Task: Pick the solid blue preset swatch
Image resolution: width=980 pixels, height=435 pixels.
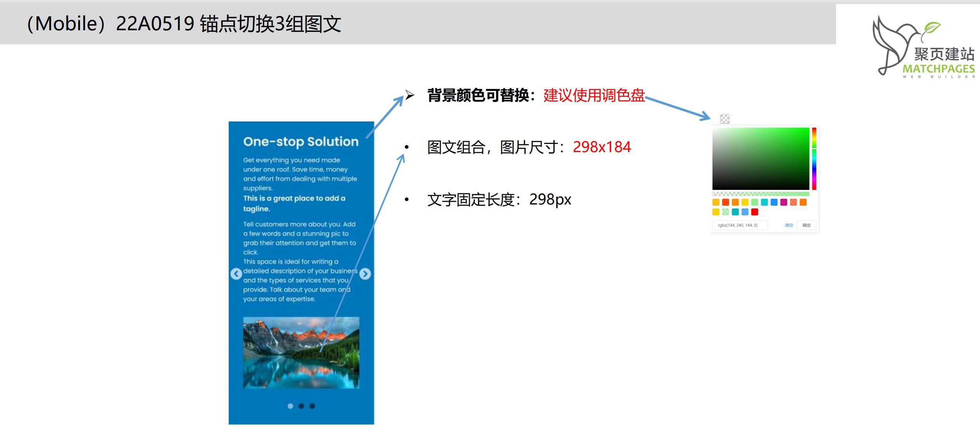Action: click(774, 202)
